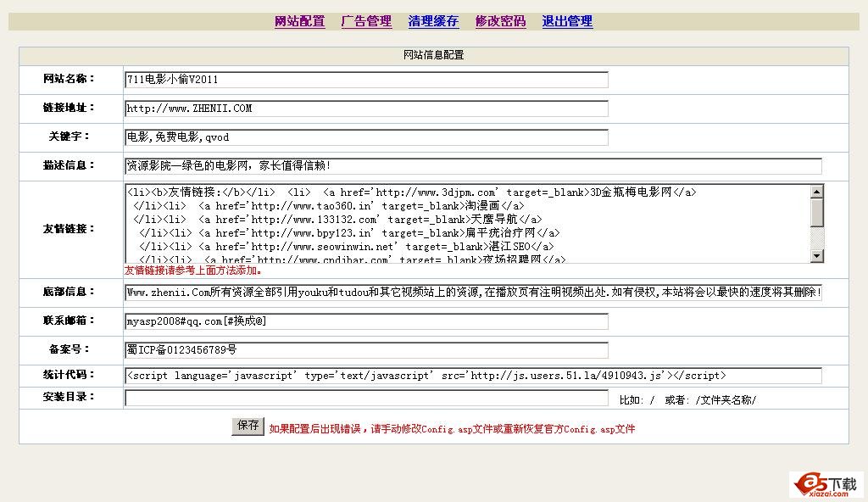868x502 pixels.
Task: Edit the 底部信息 footer field
Action: tap(473, 293)
